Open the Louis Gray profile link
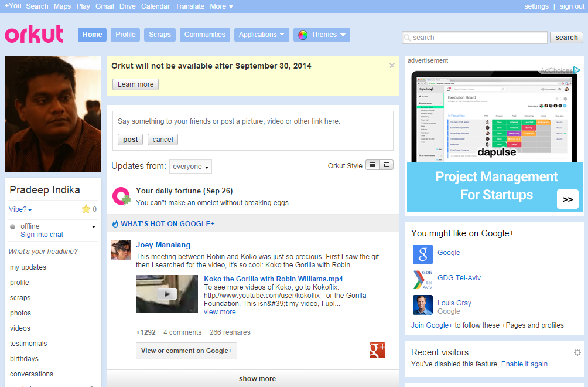 pyautogui.click(x=454, y=303)
